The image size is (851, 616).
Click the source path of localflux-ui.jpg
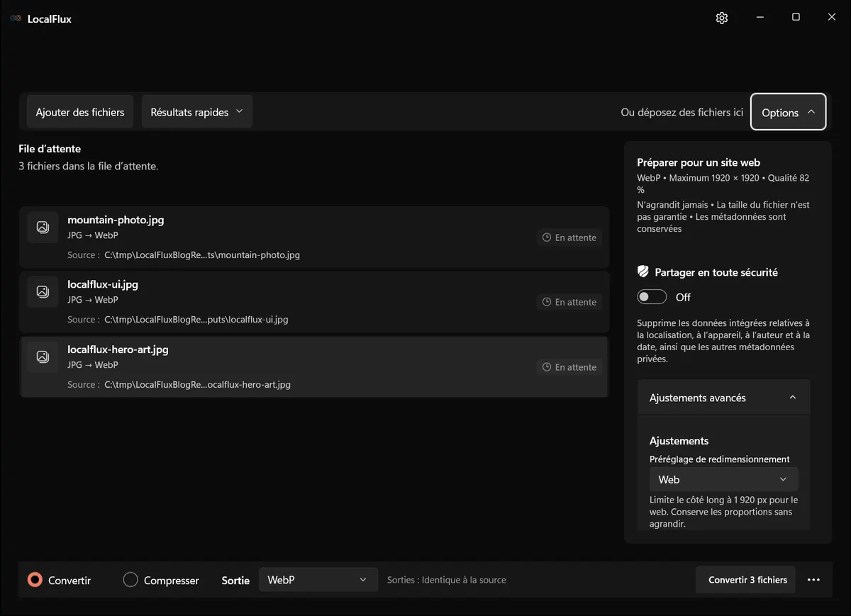tap(196, 320)
